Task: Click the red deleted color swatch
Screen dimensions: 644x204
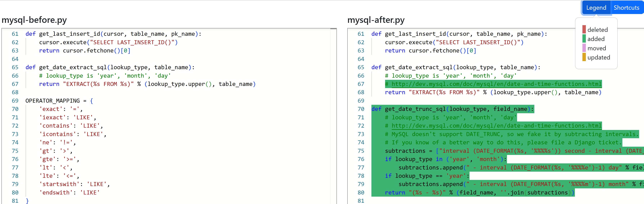Action: click(x=584, y=29)
